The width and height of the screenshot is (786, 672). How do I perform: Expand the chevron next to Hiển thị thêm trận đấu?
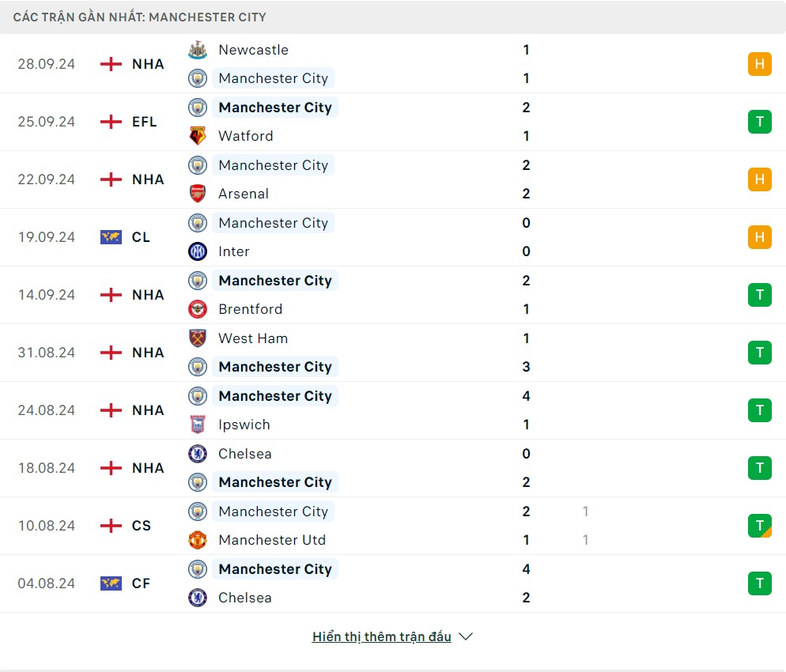(x=466, y=636)
